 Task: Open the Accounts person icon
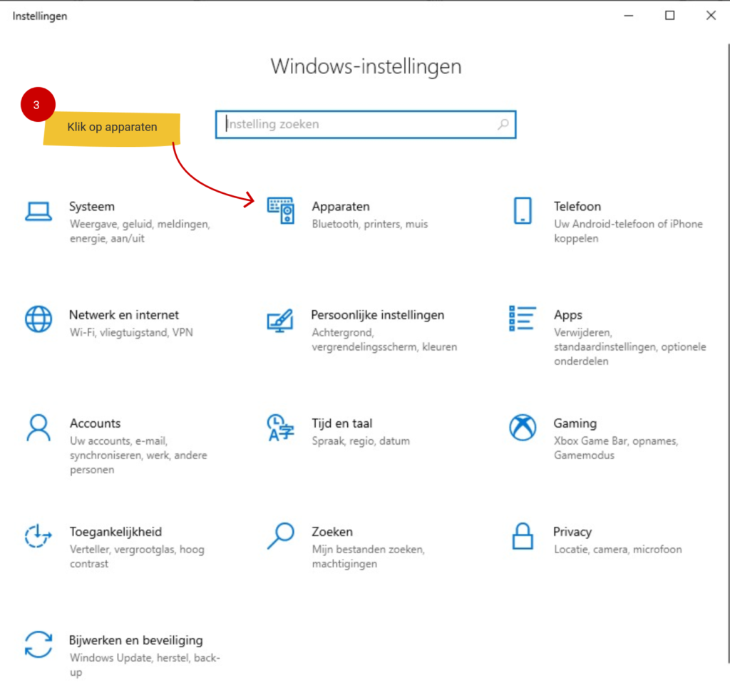pyautogui.click(x=38, y=428)
